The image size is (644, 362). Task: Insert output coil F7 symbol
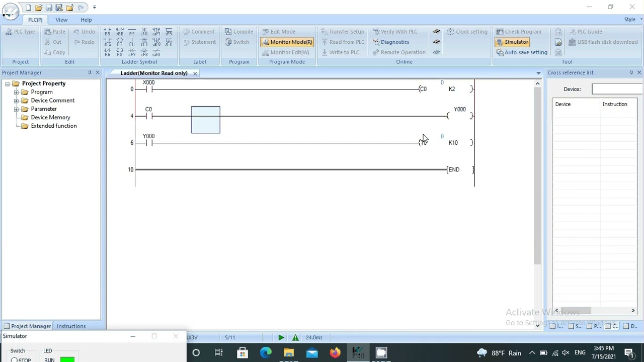click(x=119, y=42)
